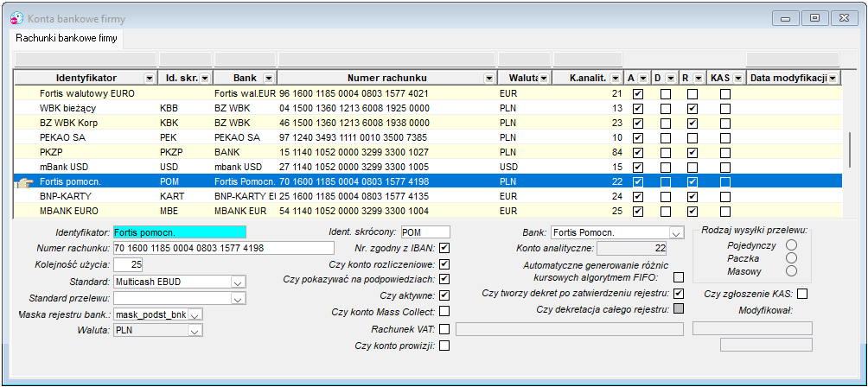This screenshot has height=387, width=868.
Task: Open the Bank column filter arrow
Action: [x=269, y=78]
